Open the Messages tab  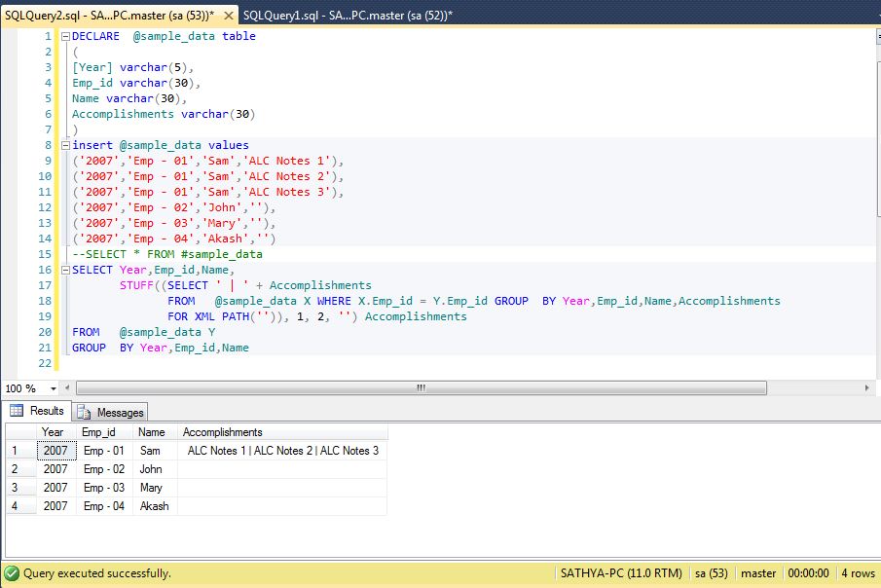110,412
